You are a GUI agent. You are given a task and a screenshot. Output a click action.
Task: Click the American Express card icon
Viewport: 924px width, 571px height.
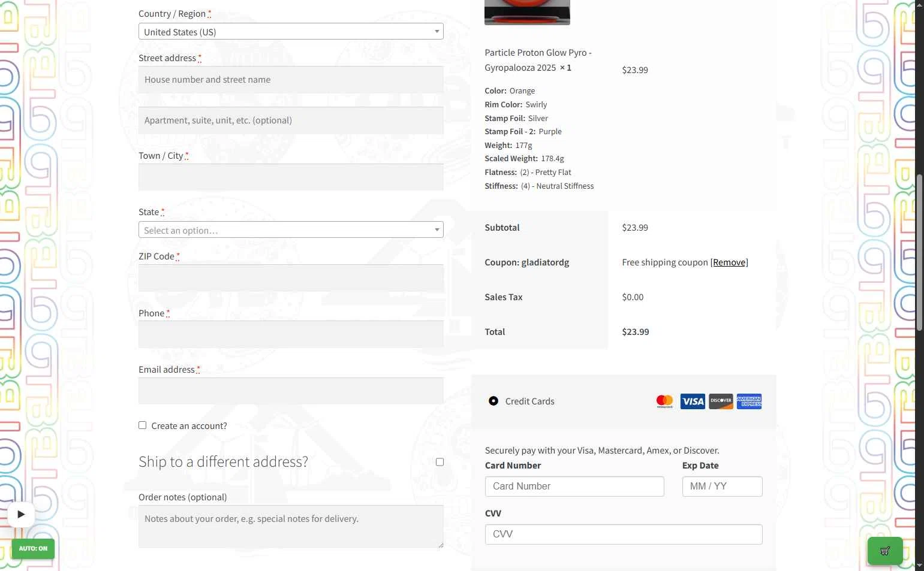pos(749,401)
